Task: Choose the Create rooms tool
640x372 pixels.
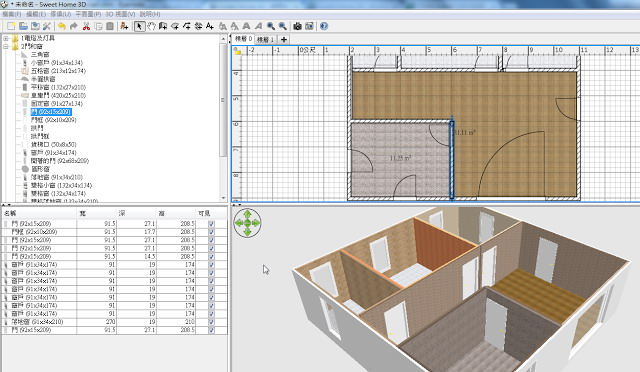Action: [175, 26]
